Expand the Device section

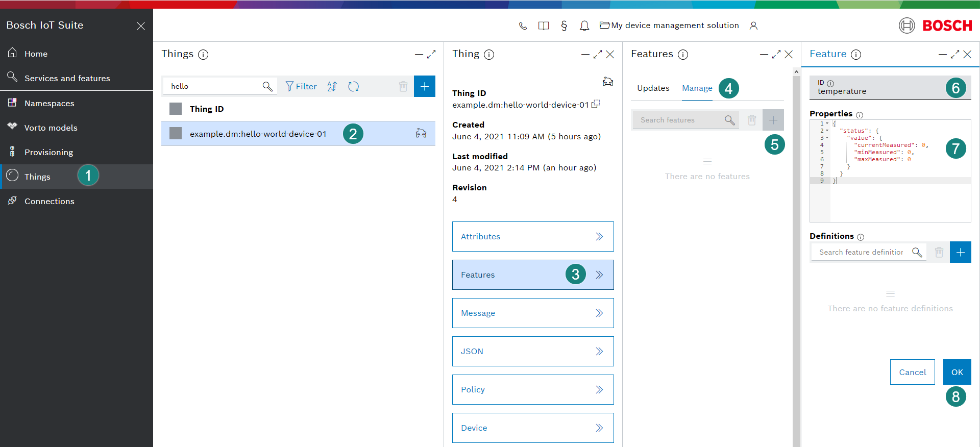(x=533, y=428)
